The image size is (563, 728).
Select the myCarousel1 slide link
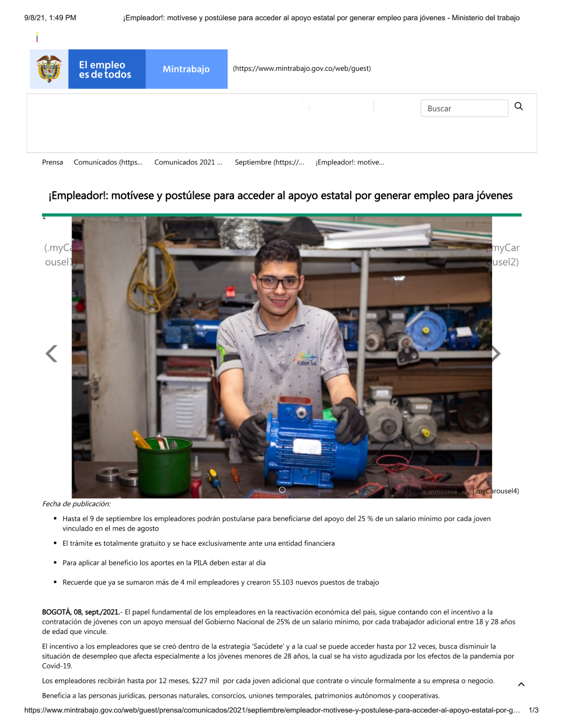point(61,255)
